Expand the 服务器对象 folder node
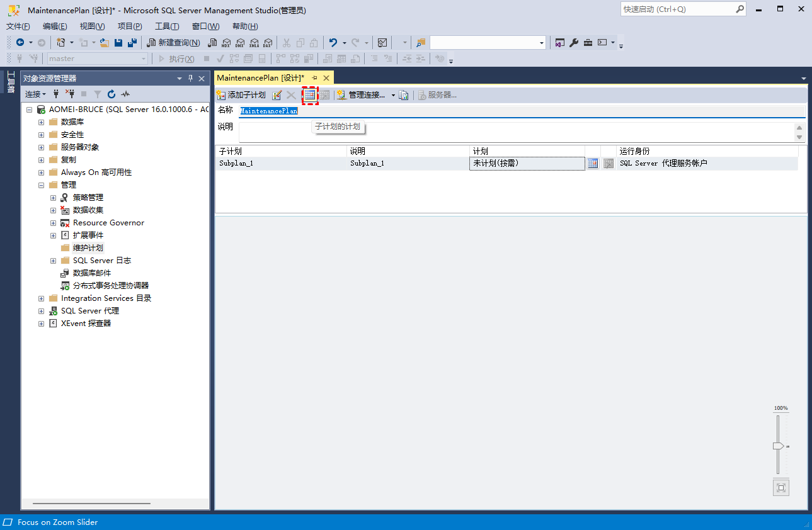The width and height of the screenshot is (812, 530). (41, 147)
